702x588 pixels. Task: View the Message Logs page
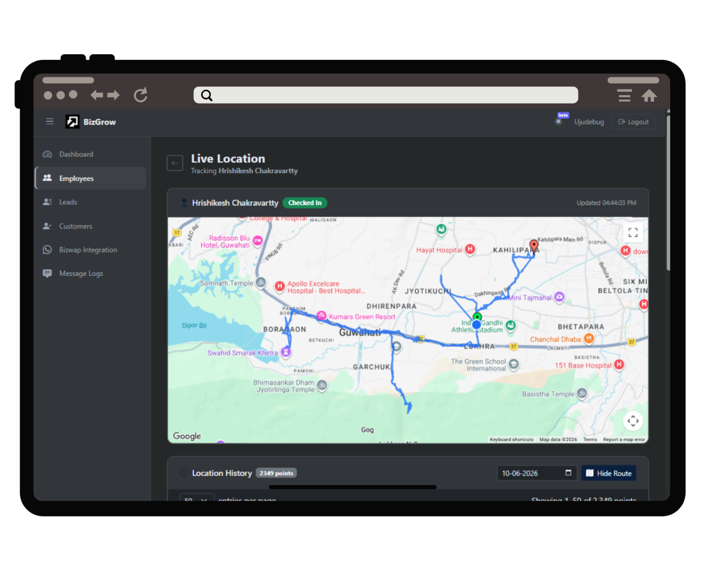point(91,273)
